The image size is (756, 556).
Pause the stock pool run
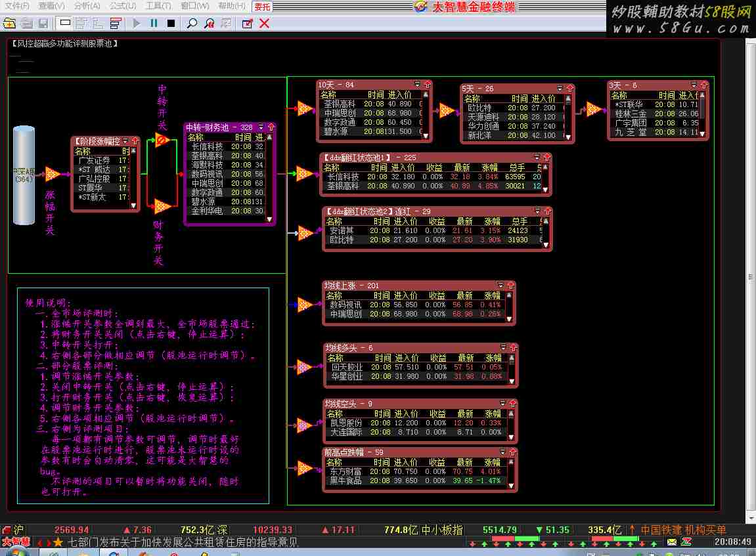pyautogui.click(x=154, y=23)
